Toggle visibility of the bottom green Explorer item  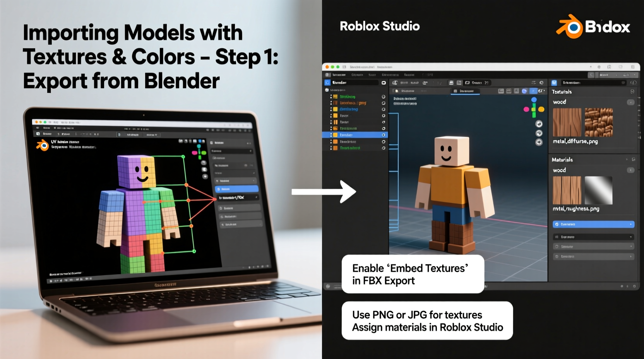[x=383, y=148]
